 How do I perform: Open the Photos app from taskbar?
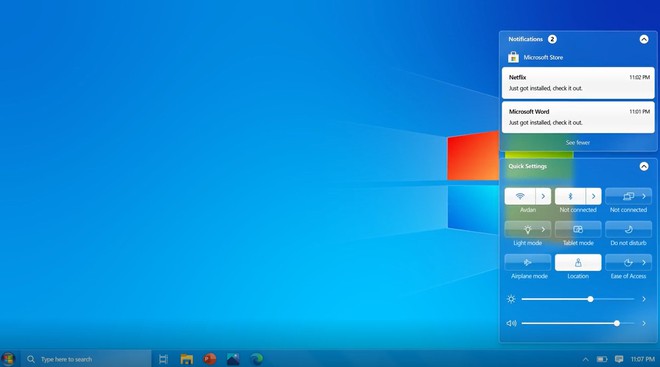233,359
